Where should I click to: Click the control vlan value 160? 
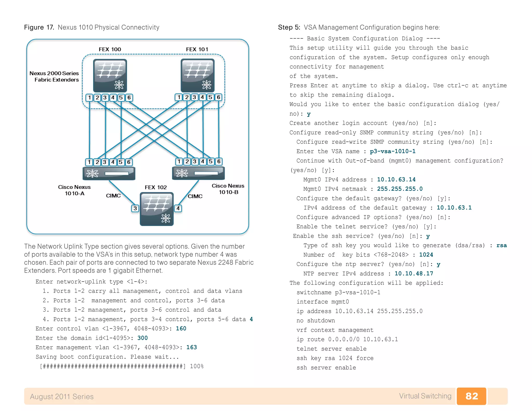point(181,328)
